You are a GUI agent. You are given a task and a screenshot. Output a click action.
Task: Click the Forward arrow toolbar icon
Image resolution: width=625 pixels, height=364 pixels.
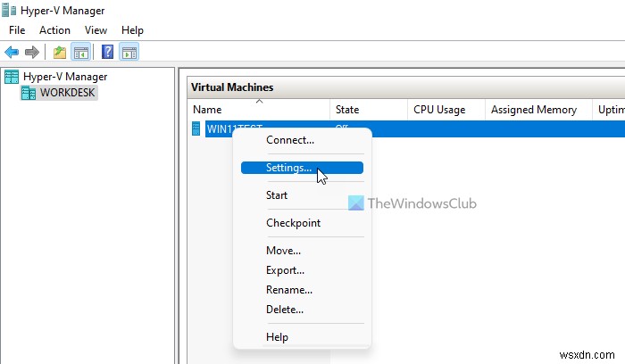tap(32, 52)
